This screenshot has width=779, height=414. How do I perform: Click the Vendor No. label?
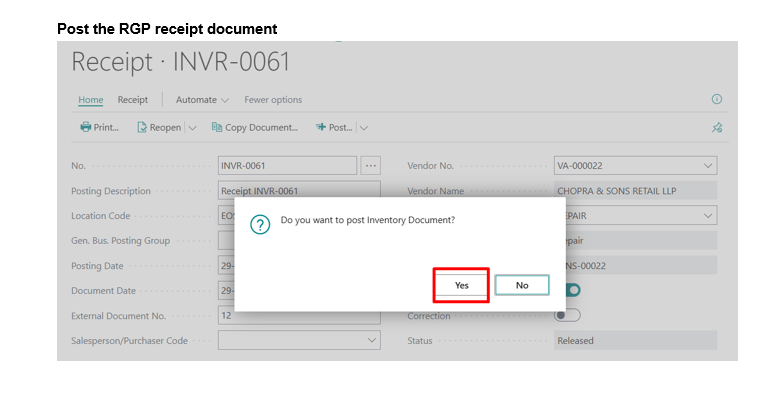point(430,166)
